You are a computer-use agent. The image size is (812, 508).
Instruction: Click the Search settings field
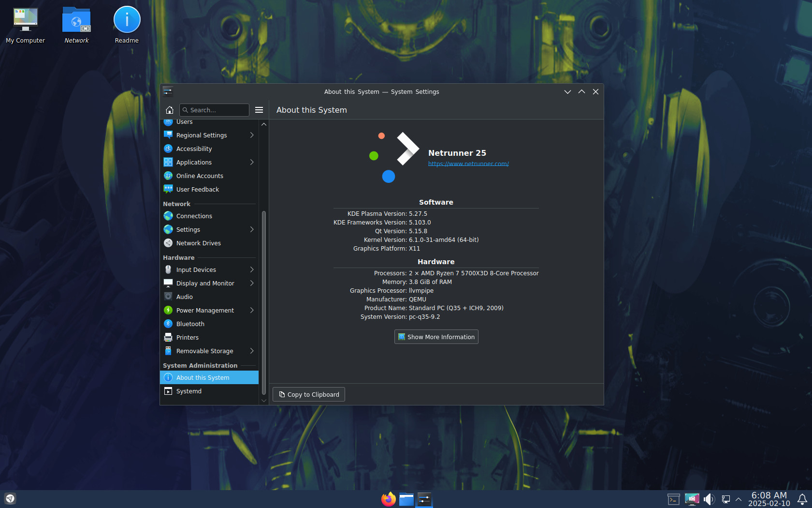point(214,110)
